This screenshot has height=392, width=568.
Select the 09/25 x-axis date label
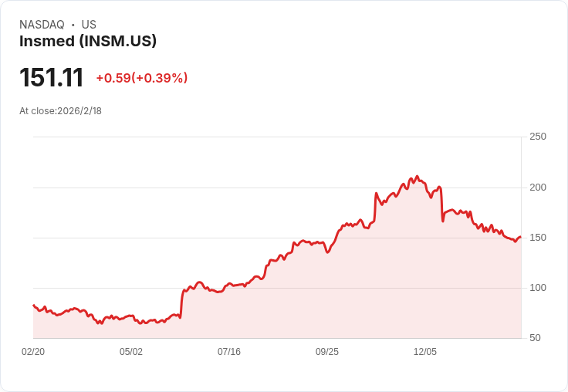click(x=327, y=352)
